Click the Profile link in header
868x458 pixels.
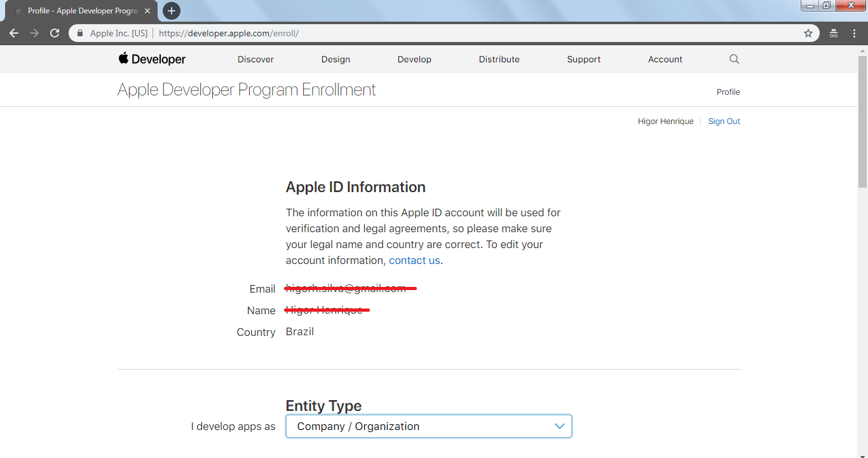point(728,92)
